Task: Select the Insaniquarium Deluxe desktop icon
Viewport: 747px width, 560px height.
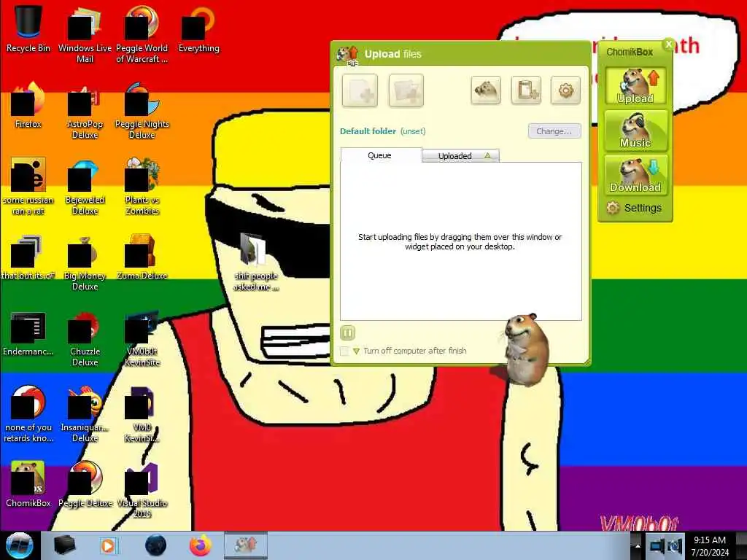Action: pyautogui.click(x=85, y=414)
